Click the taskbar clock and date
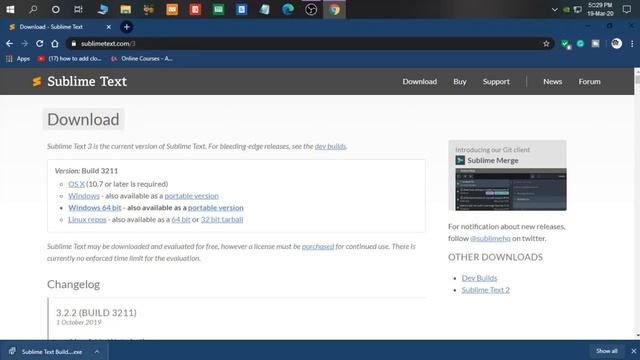Viewport: 640px width, 360px height. 600,9
